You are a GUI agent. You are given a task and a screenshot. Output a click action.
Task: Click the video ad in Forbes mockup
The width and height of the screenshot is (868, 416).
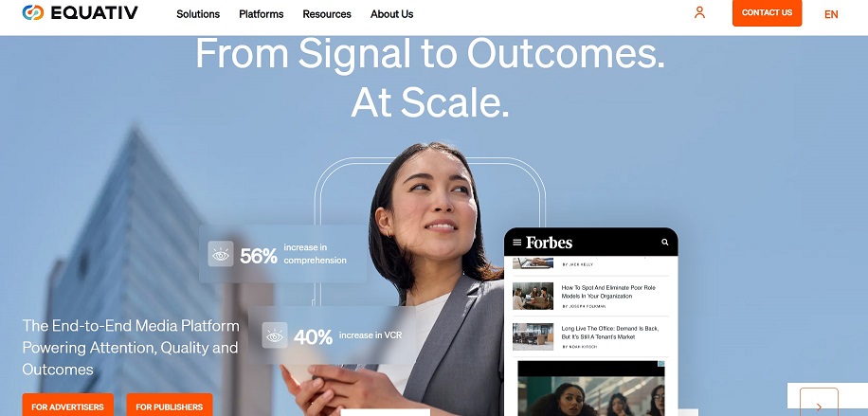pyautogui.click(x=591, y=388)
